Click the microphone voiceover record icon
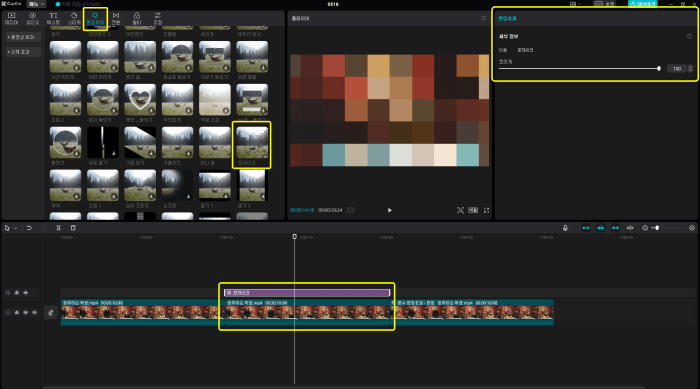The width and height of the screenshot is (700, 389). 565,228
